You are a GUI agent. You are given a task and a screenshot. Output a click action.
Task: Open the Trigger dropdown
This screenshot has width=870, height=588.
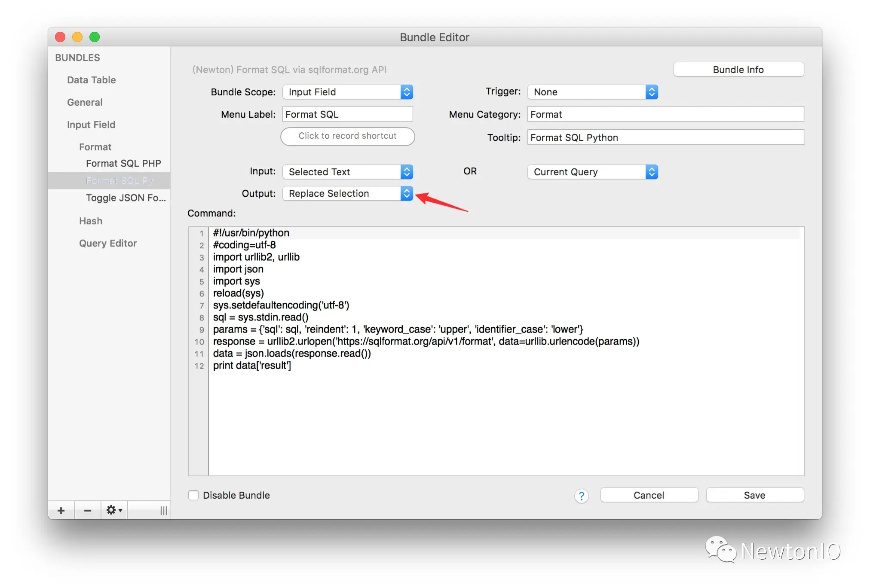click(593, 92)
